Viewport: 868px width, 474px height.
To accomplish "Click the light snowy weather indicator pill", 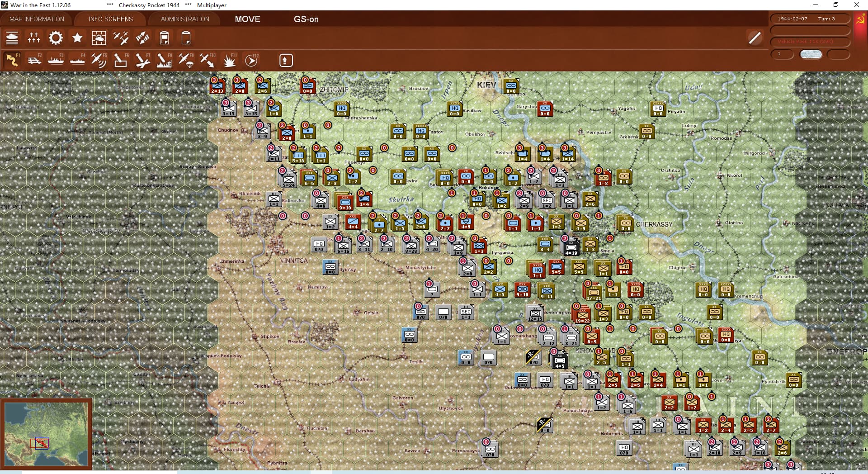I will (x=811, y=54).
